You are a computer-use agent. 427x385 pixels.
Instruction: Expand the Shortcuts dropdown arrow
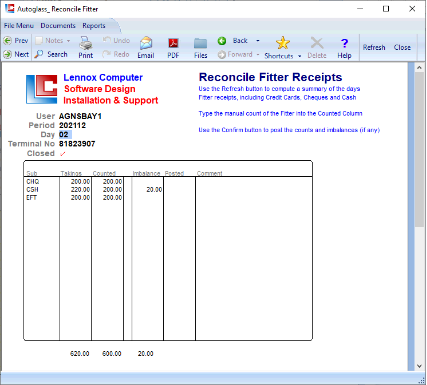[300, 56]
